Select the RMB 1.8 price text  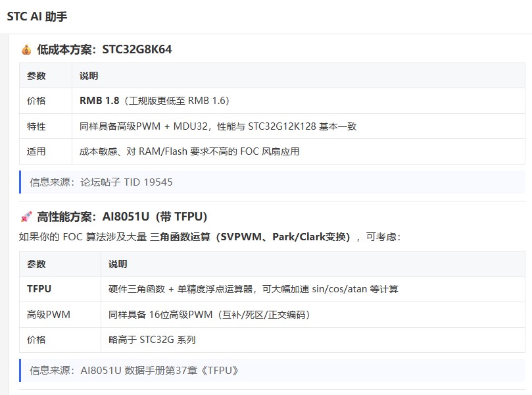99,101
